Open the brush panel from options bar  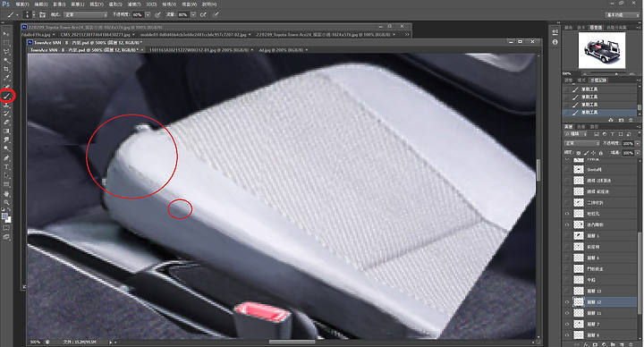pyautogui.click(x=42, y=14)
